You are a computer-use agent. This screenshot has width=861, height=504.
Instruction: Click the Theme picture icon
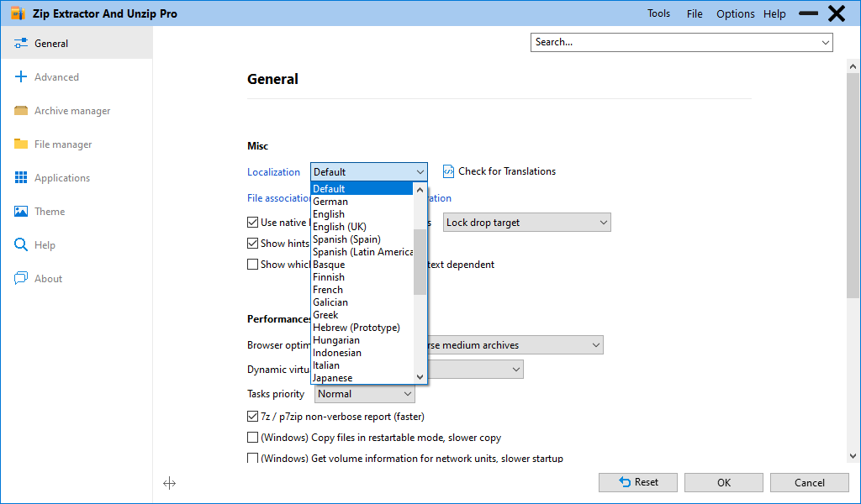21,211
